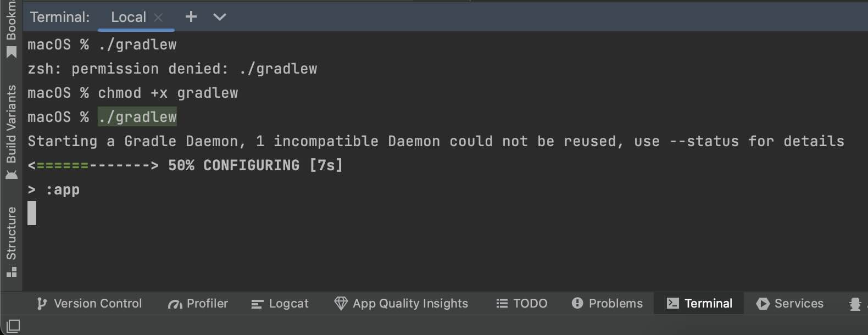Screen dimensions: 868x335
Task: Switch to the Terminal bottom tab
Action: click(x=698, y=303)
